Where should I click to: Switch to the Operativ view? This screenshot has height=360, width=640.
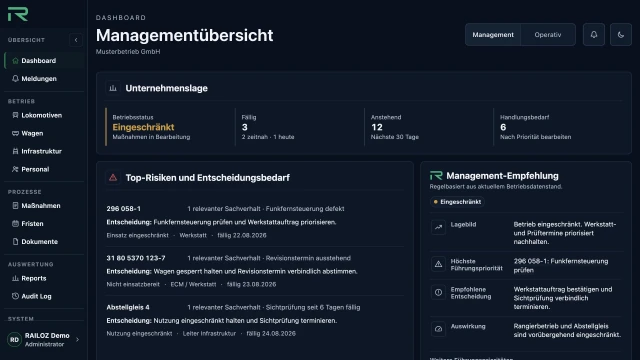[x=548, y=35]
